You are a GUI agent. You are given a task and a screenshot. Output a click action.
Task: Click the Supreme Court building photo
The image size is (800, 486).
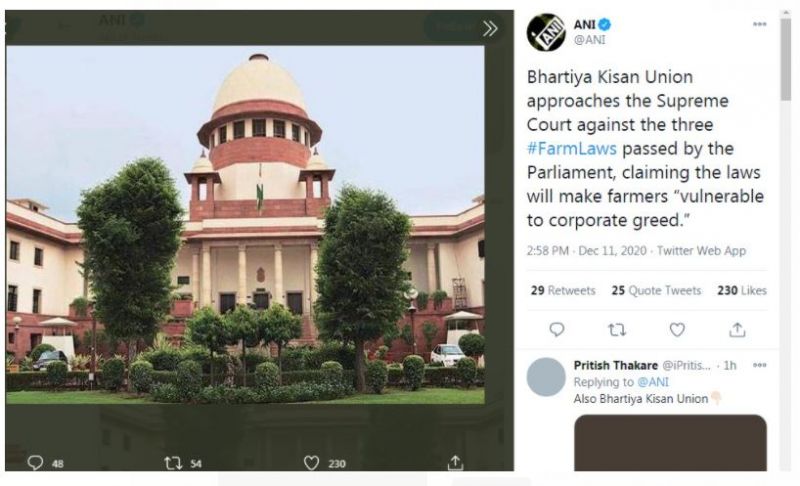click(245, 225)
